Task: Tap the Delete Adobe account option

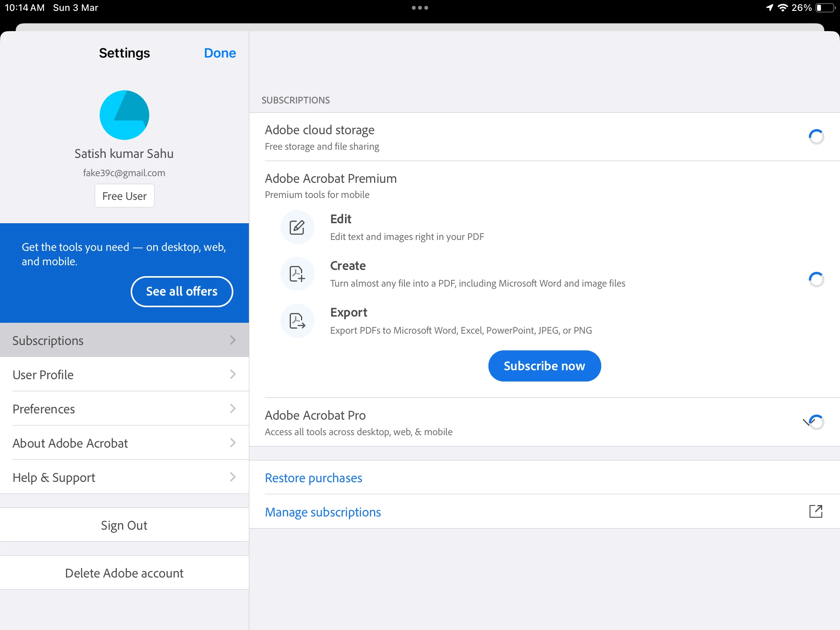Action: tap(124, 573)
